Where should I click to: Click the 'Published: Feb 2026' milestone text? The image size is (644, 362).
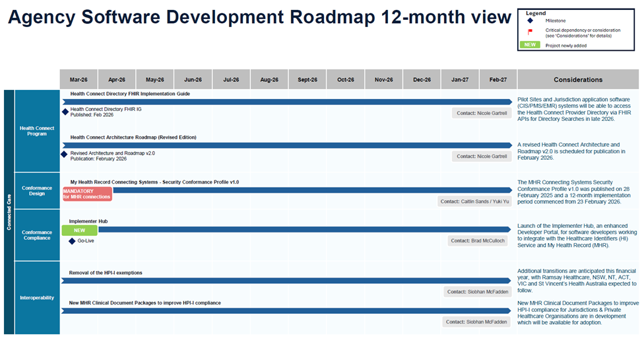(92, 115)
